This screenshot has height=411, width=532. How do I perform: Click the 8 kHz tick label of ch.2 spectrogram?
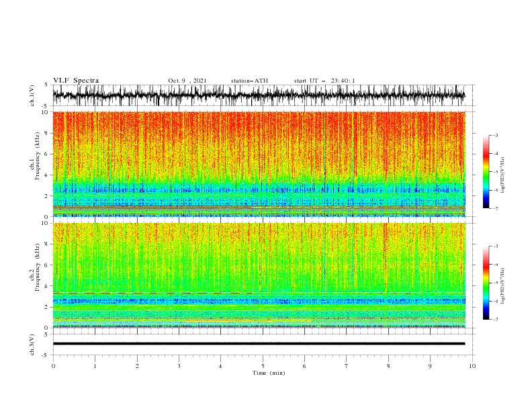pos(46,244)
